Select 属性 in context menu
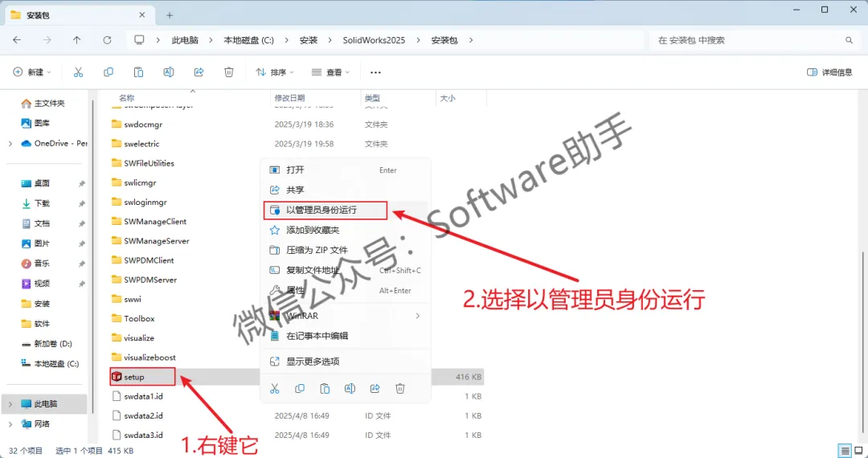The image size is (868, 458). point(346,290)
